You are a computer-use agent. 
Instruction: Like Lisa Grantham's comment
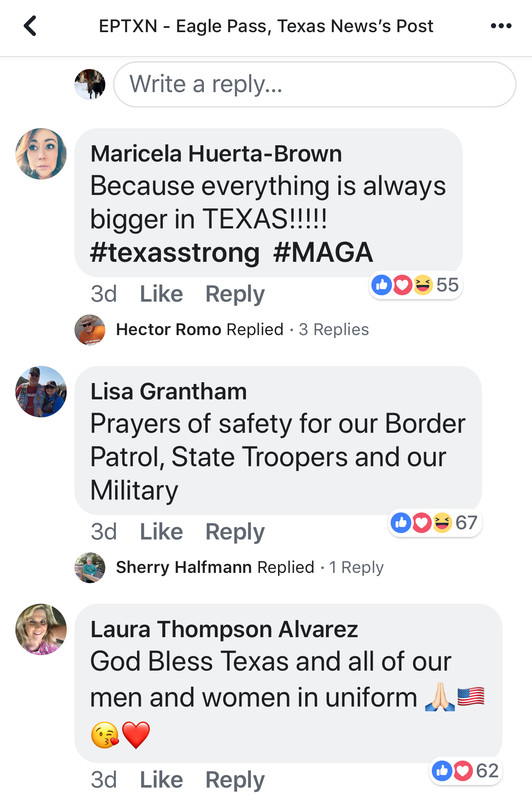tap(161, 532)
